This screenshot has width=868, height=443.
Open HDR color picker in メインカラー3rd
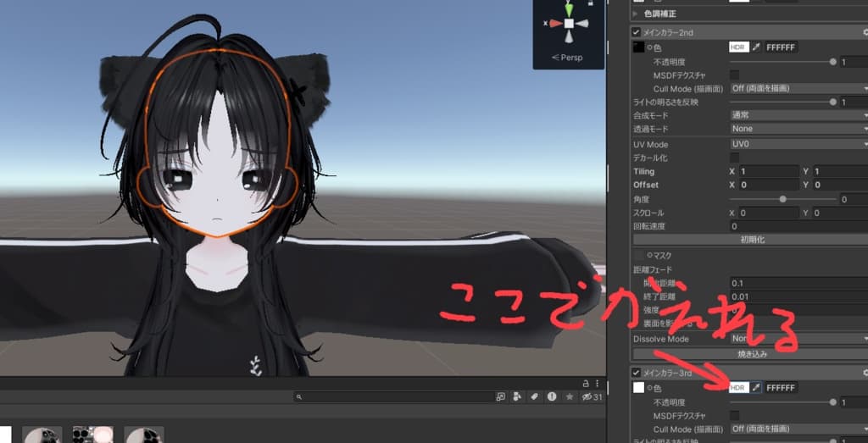point(739,388)
